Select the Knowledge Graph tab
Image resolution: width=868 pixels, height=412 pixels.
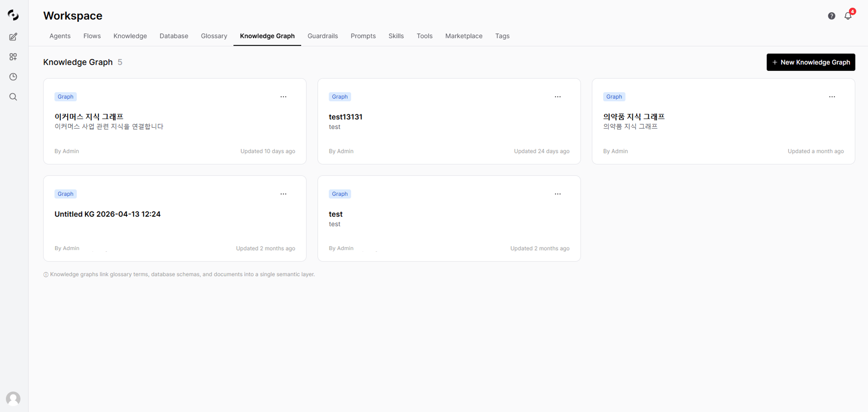click(267, 36)
